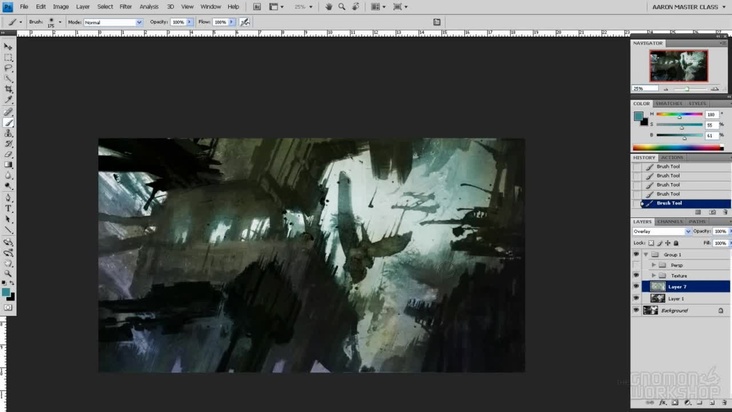Hide Layer 7 visibility

(636, 286)
